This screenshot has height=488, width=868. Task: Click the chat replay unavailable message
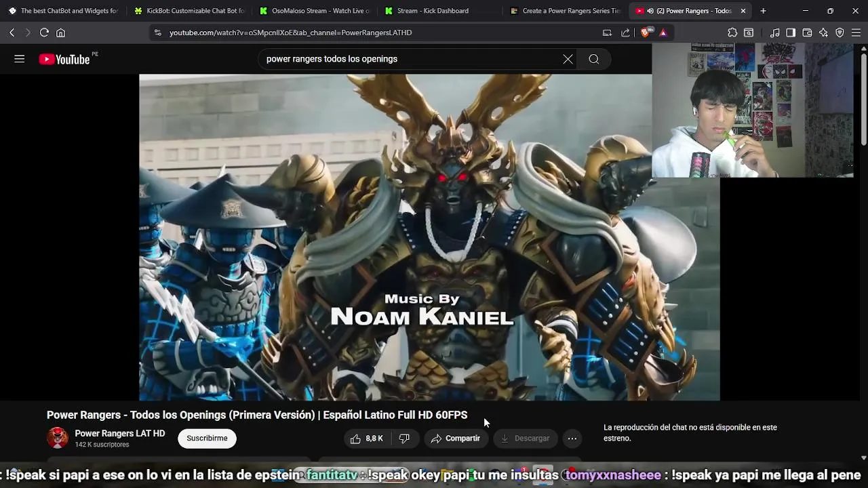[x=690, y=432]
